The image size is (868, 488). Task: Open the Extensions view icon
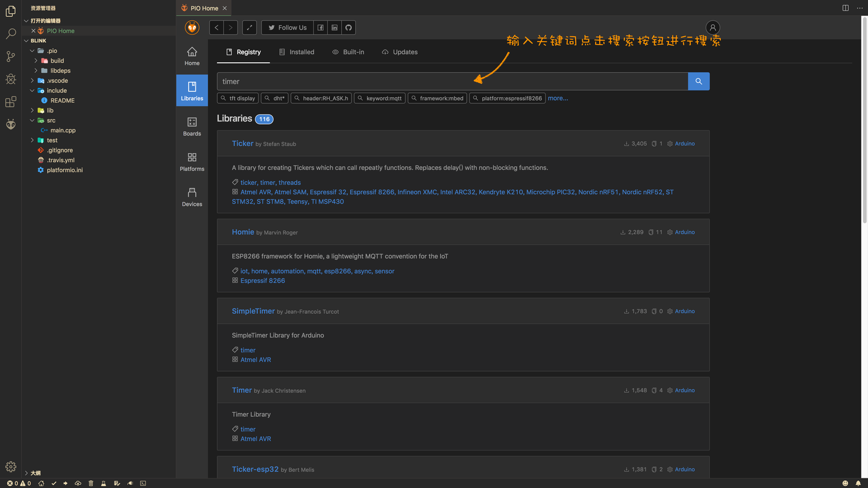coord(10,102)
